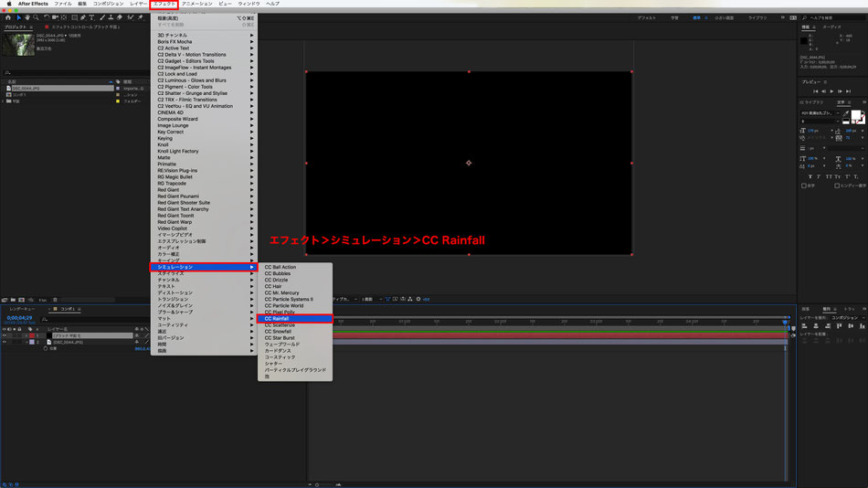
Task: Expand workspace overflow double-arrow
Action: pyautogui.click(x=783, y=17)
